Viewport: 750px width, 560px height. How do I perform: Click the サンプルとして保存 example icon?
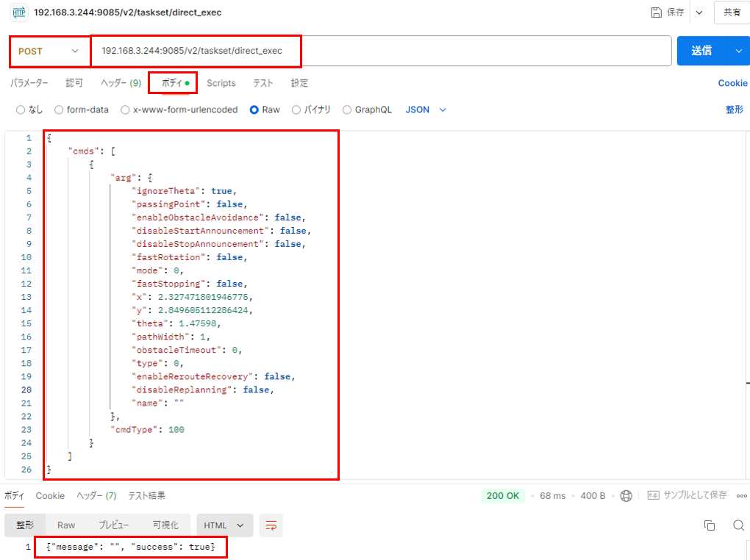tap(653, 496)
